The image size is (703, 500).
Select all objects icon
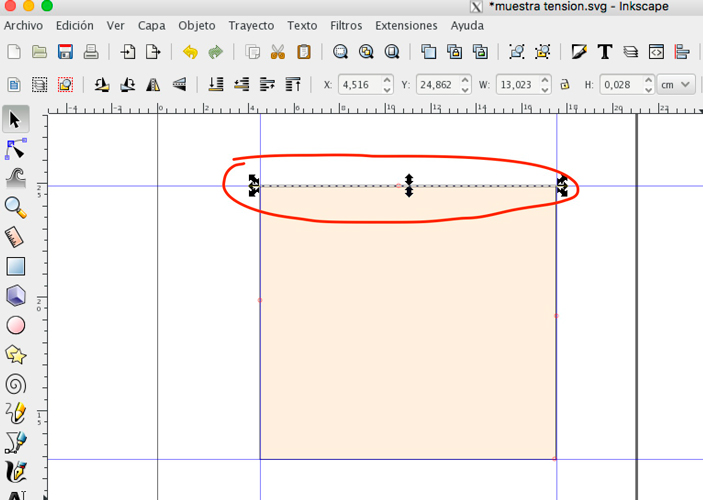point(14,84)
